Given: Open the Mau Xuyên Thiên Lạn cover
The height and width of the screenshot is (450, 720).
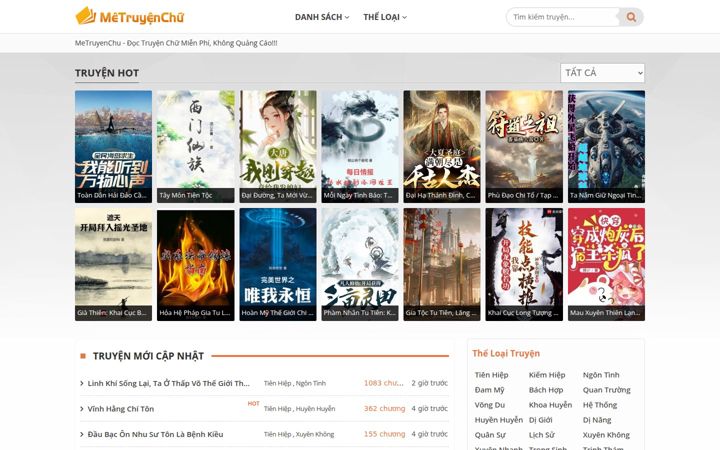Looking at the screenshot, I should pyautogui.click(x=606, y=264).
